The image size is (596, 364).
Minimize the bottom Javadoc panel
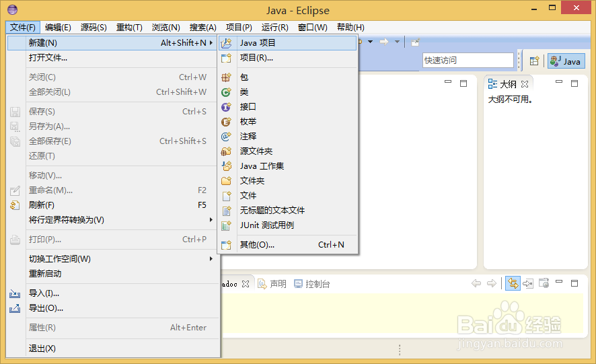(559, 281)
